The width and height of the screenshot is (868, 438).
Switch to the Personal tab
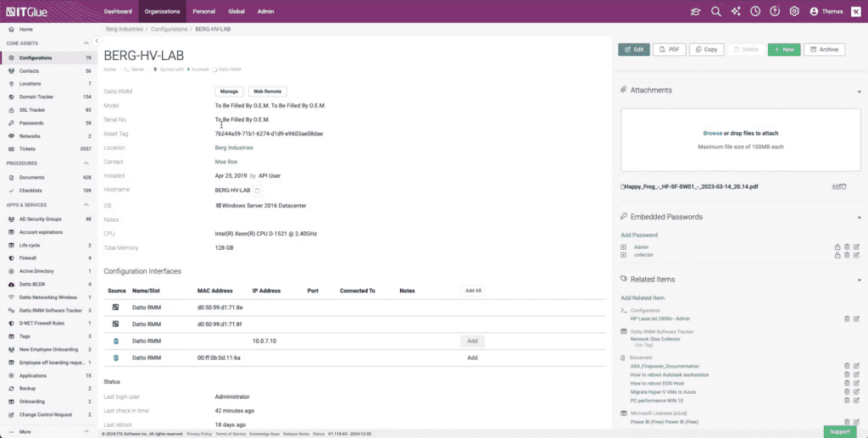(203, 12)
